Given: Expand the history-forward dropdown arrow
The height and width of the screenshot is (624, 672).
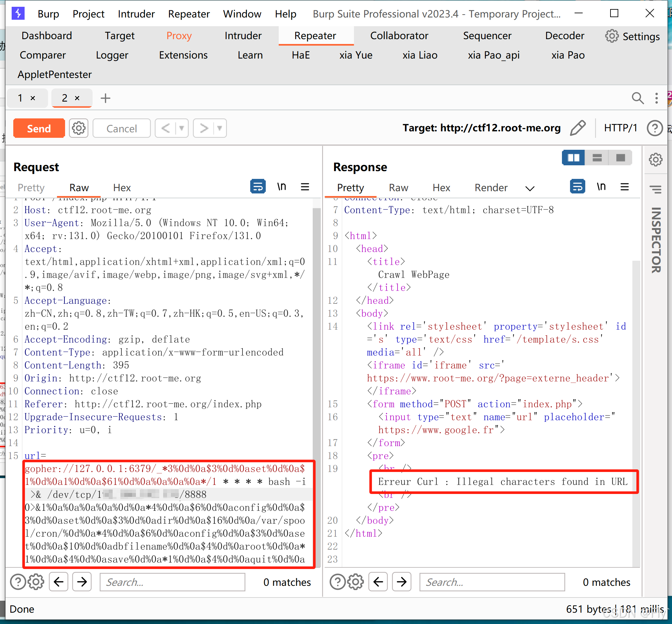Looking at the screenshot, I should pyautogui.click(x=220, y=128).
